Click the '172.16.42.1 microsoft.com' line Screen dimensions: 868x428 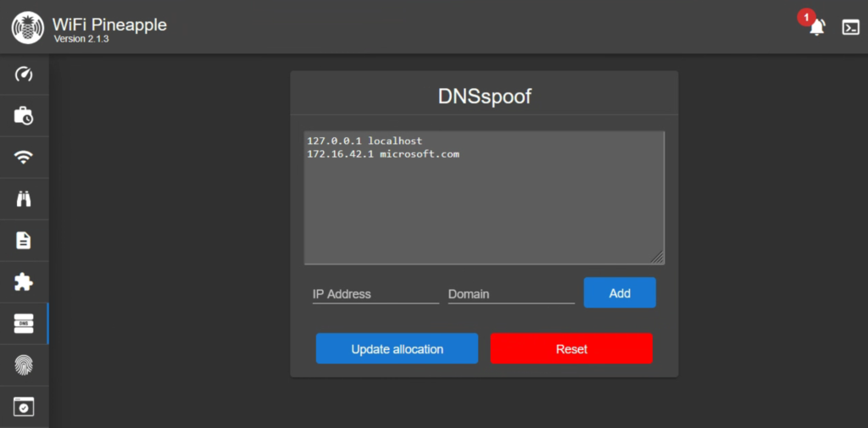383,154
